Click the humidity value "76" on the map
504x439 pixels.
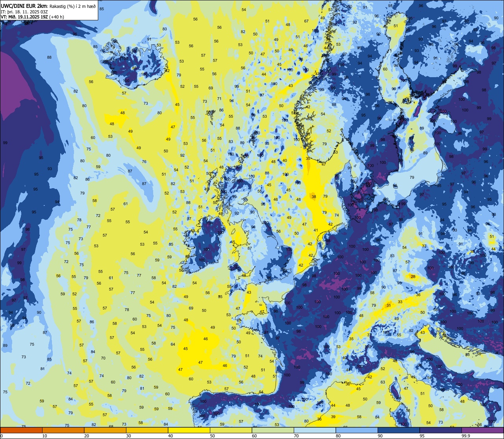pyautogui.click(x=144, y=162)
